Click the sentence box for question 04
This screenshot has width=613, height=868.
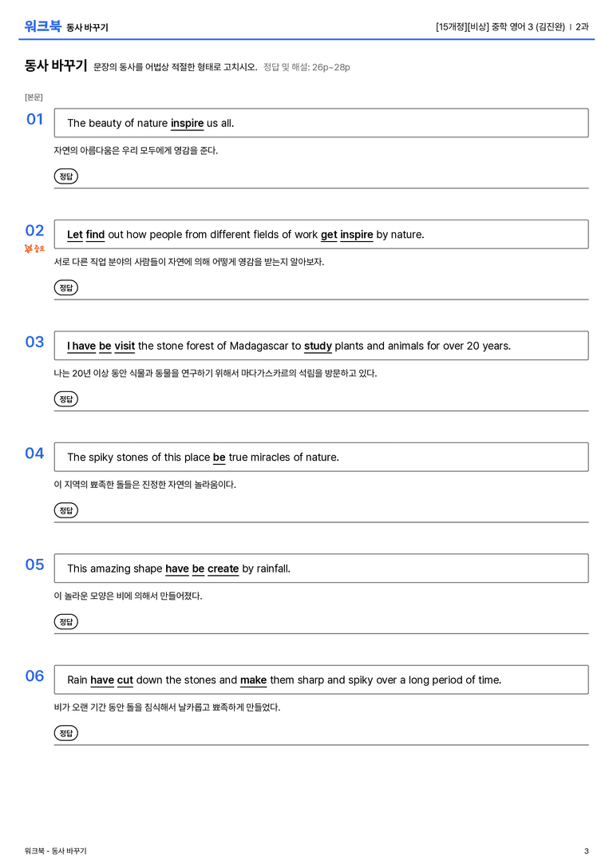[x=321, y=457]
